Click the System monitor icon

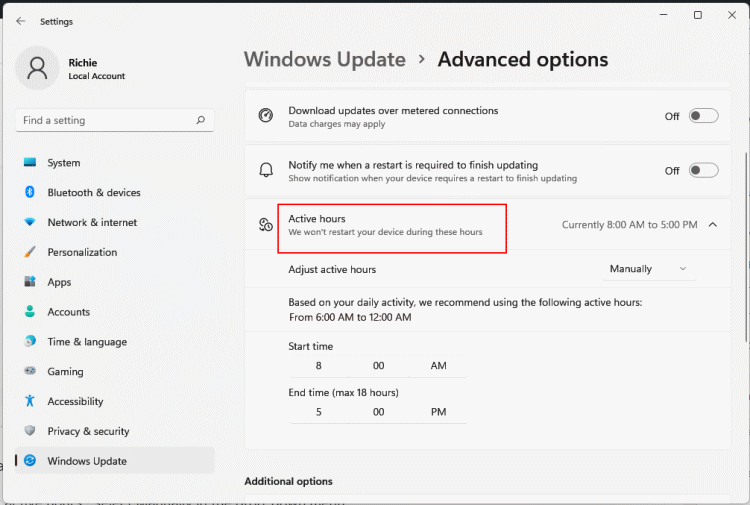pyautogui.click(x=30, y=163)
